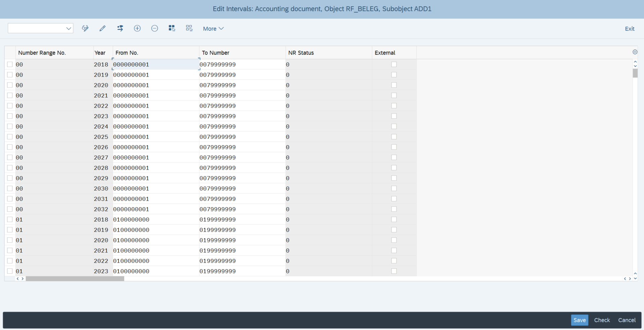The width and height of the screenshot is (644, 330).
Task: Click table vertical scroll up arrow
Action: coord(635,62)
